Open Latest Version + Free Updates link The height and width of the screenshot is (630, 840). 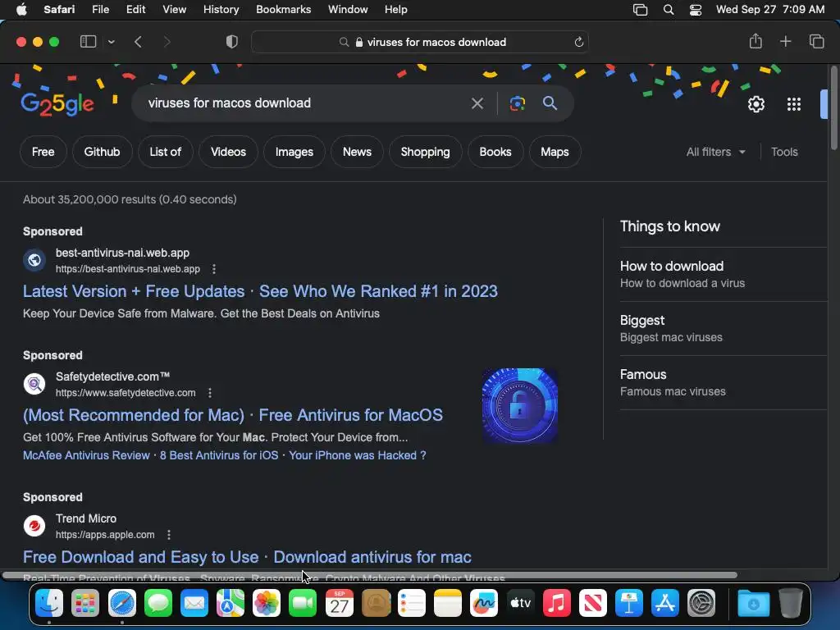pos(260,291)
